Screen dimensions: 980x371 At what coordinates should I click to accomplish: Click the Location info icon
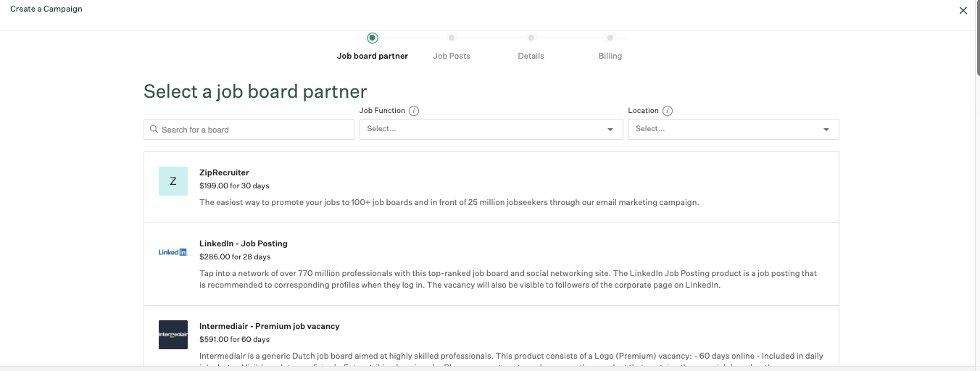pyautogui.click(x=668, y=111)
